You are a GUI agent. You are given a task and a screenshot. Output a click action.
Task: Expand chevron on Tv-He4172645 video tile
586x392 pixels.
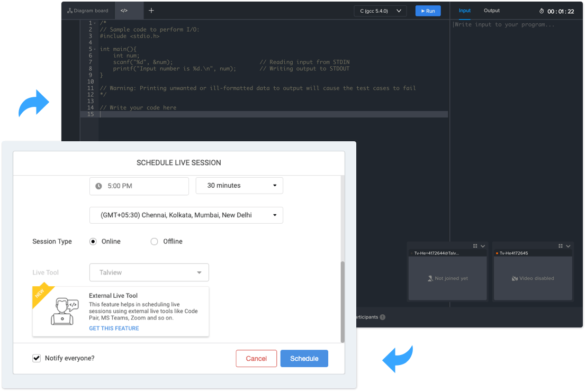pyautogui.click(x=568, y=246)
